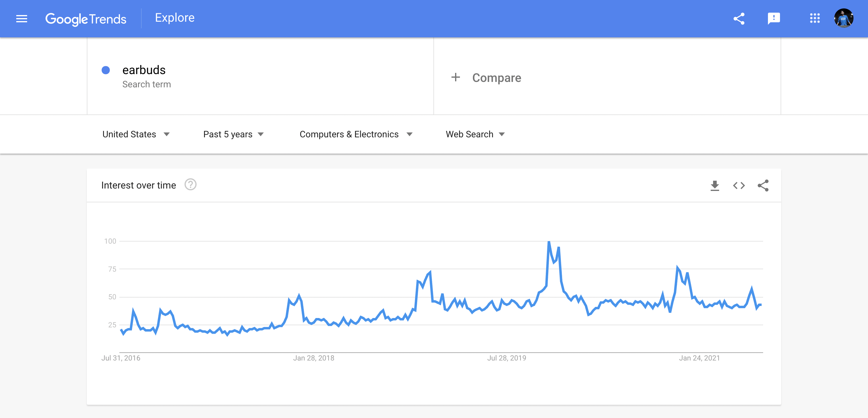The width and height of the screenshot is (868, 418).
Task: Open the Web Search type dropdown
Action: pos(475,134)
